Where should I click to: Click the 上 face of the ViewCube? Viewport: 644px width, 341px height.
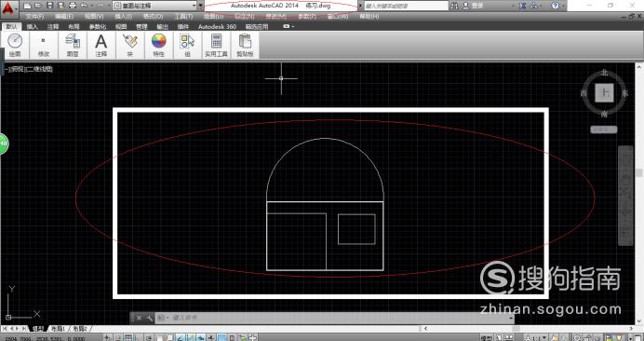coord(604,93)
